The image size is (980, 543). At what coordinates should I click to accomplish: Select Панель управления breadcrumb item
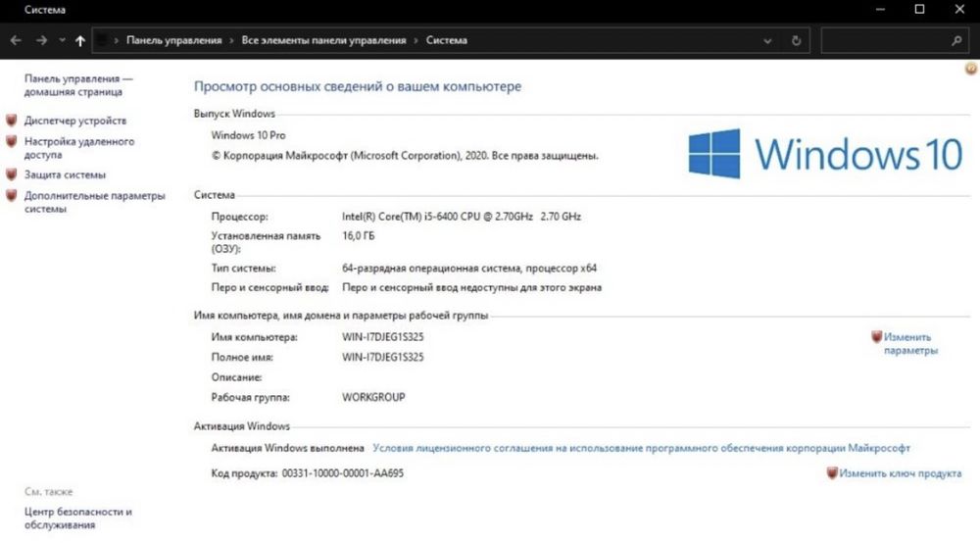click(x=173, y=40)
